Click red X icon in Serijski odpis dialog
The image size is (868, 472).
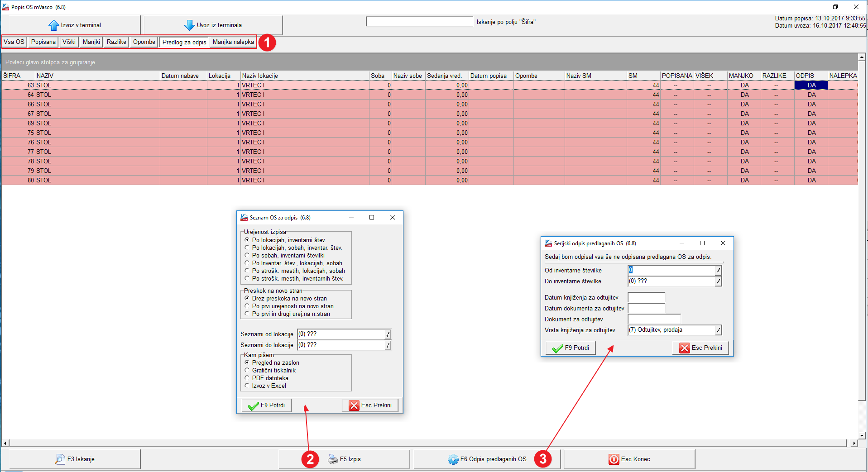point(685,348)
